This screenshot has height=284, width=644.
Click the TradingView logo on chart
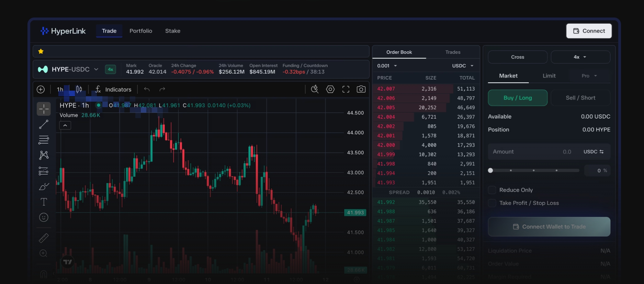pyautogui.click(x=68, y=262)
